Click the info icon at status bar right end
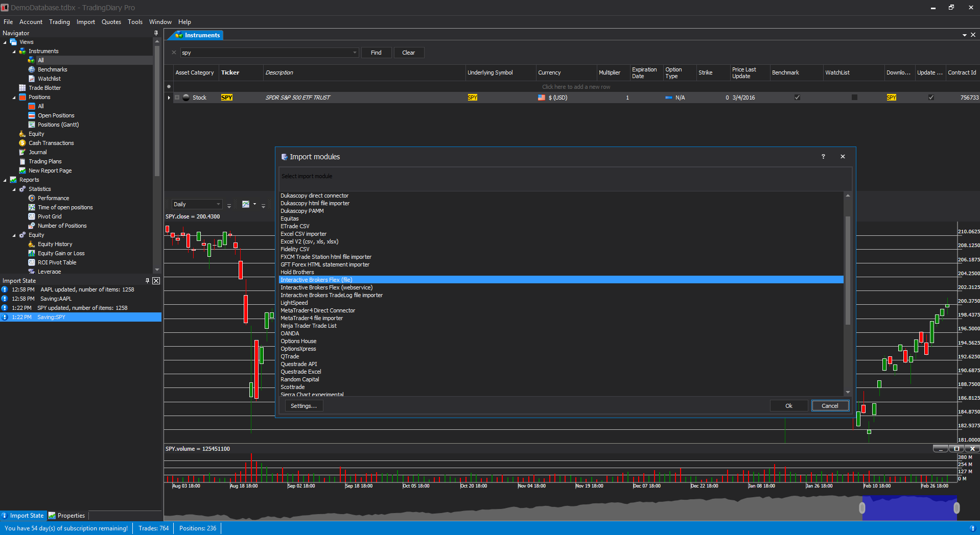The width and height of the screenshot is (980, 535). click(972, 528)
